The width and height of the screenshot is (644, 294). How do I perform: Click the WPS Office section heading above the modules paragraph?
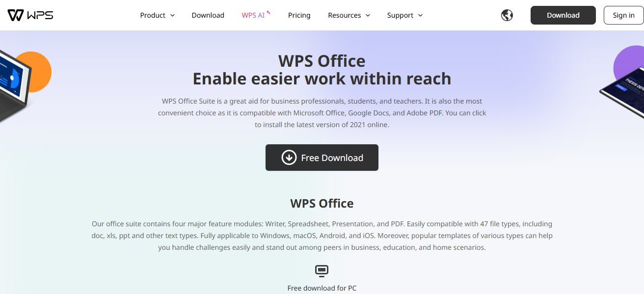(x=322, y=203)
